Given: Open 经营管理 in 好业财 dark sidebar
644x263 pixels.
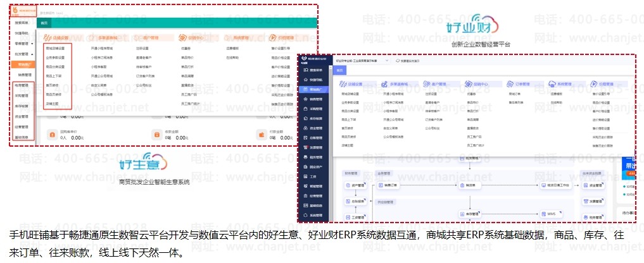Looking at the screenshot, I should pos(313,196).
